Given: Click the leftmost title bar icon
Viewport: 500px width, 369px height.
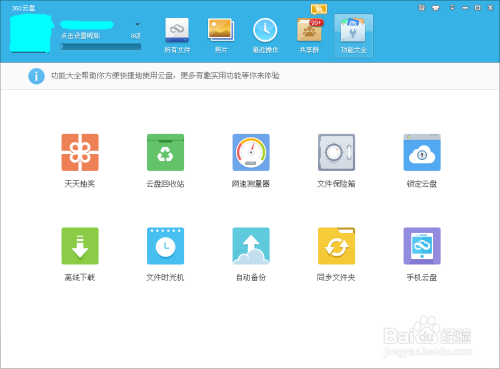Looking at the screenshot, I should click(422, 7).
